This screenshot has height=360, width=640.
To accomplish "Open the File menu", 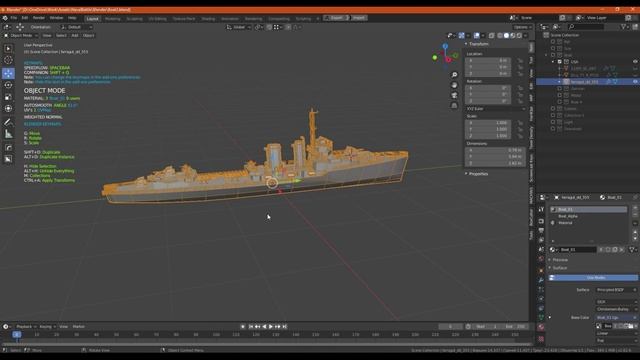I will click(x=14, y=18).
